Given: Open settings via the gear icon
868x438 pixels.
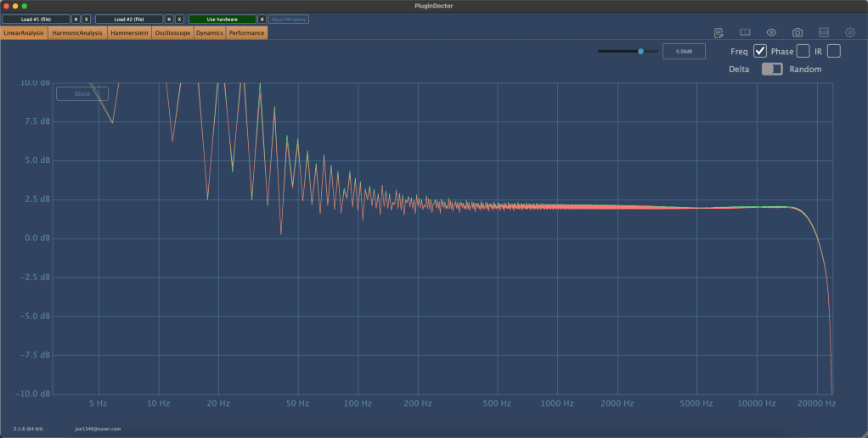Looking at the screenshot, I should point(849,33).
